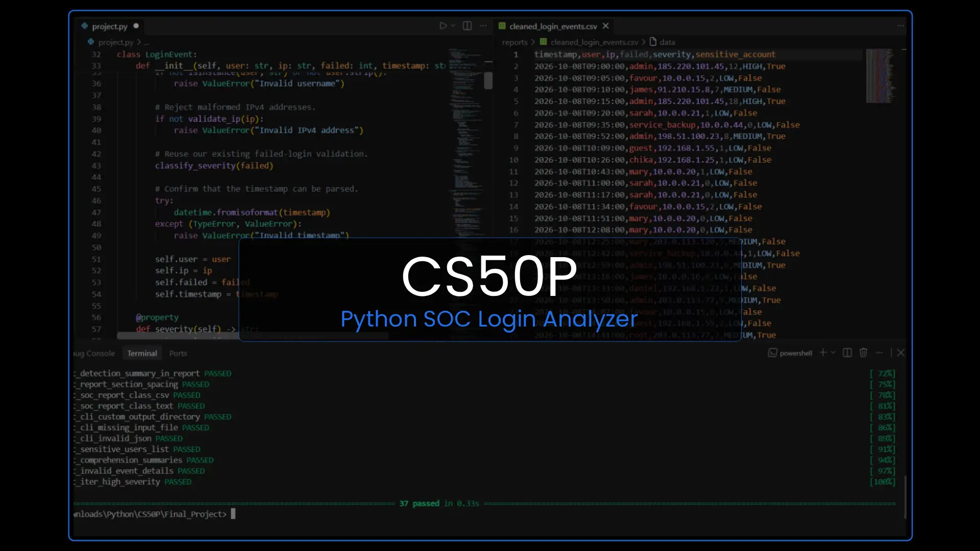
Task: Close the cleaned_login_events.csv tab
Action: coord(605,26)
